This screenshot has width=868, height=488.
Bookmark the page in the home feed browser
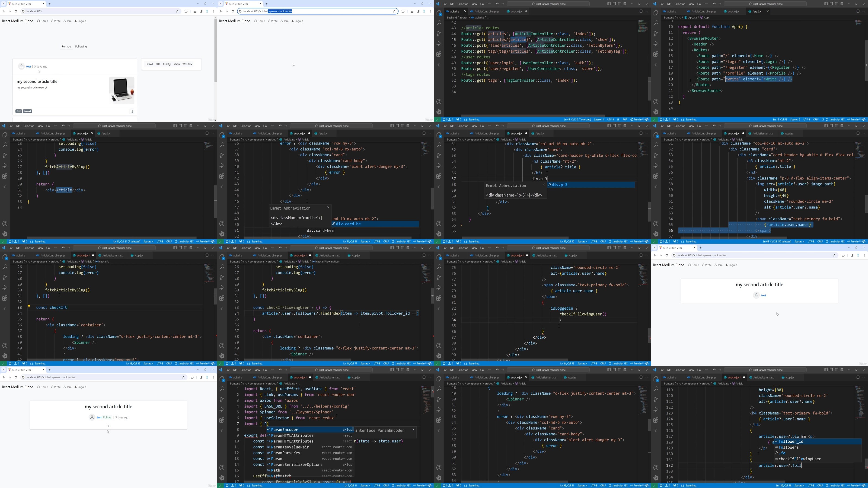(x=177, y=11)
